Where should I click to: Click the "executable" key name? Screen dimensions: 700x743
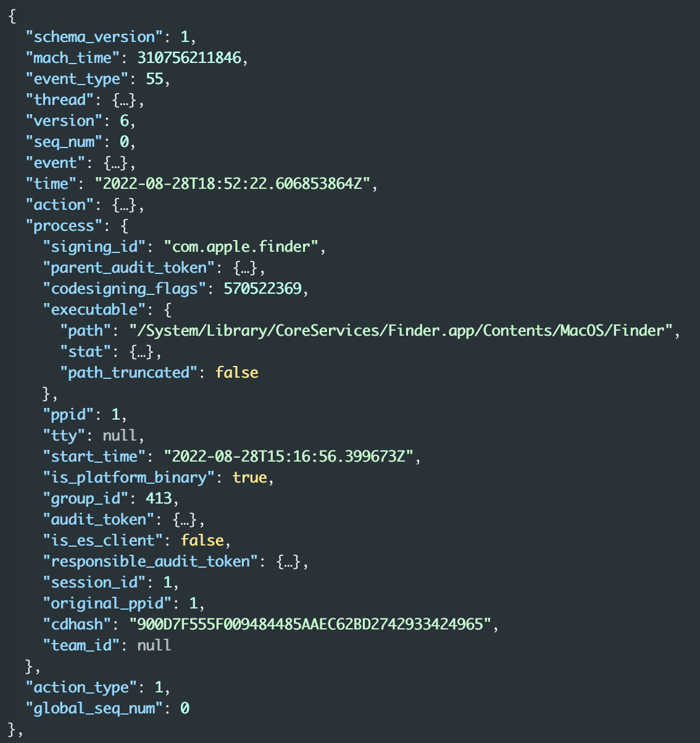coord(94,310)
